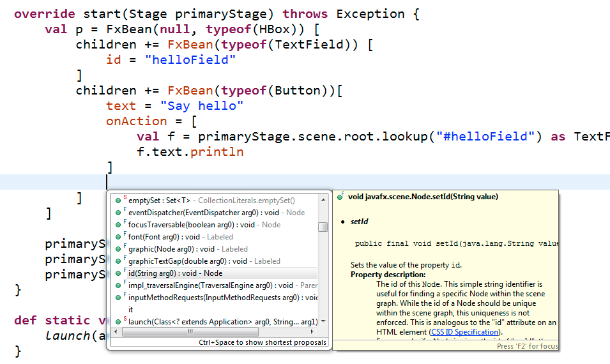
Task: Click the green icon beside emptySet proposal
Action: pyautogui.click(x=118, y=201)
